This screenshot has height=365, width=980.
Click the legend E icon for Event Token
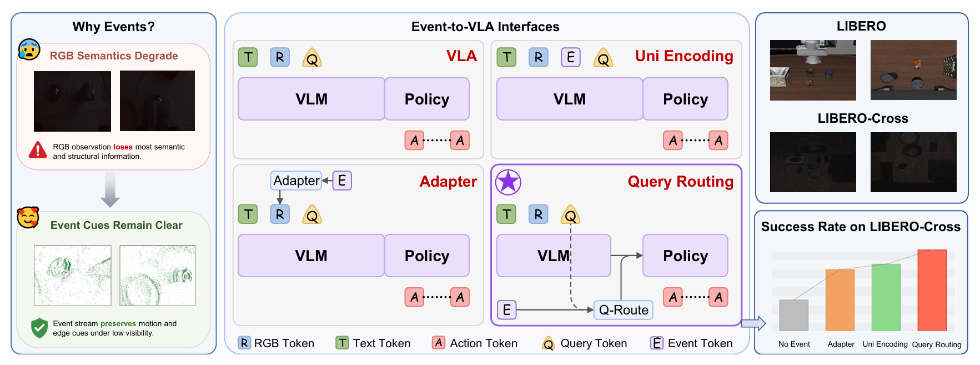pos(657,343)
